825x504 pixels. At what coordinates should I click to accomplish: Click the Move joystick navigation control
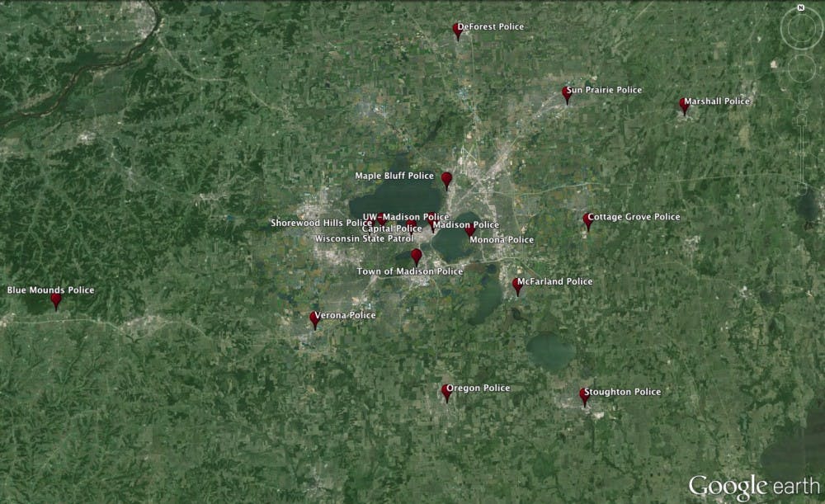800,68
